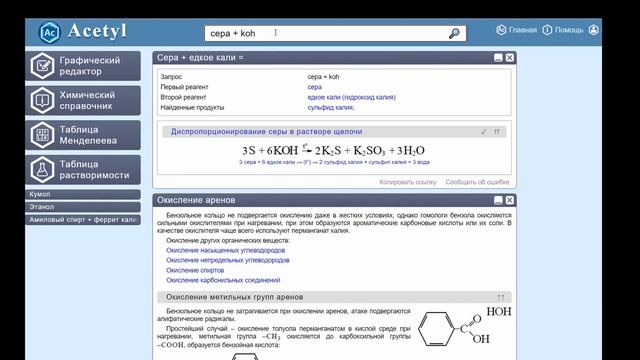Minimize the 'Сера + едкое кали' panel

point(498,58)
